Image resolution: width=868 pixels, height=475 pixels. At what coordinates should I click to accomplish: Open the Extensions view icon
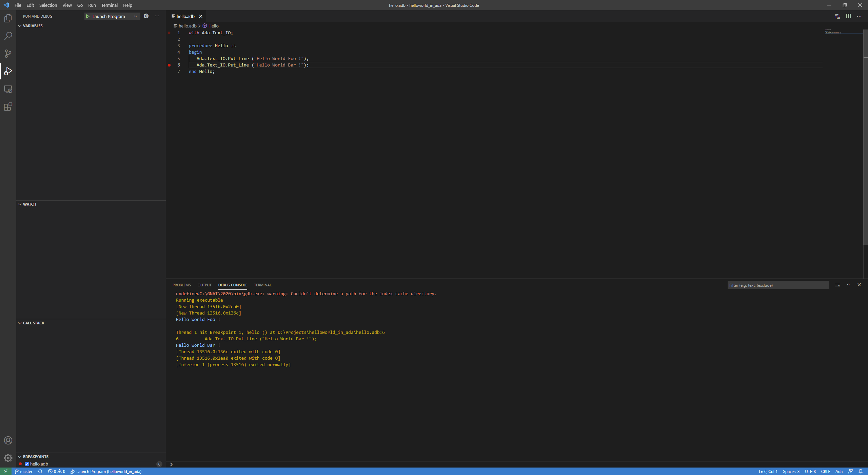click(x=8, y=107)
